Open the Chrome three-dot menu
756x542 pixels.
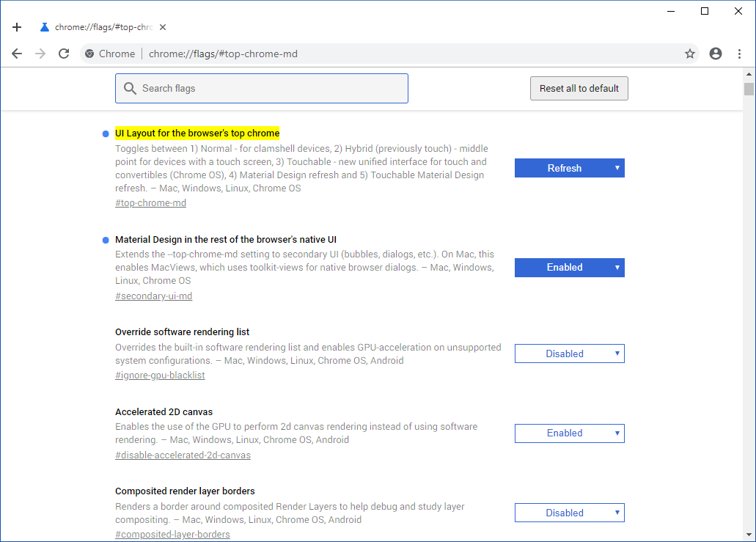click(x=739, y=54)
